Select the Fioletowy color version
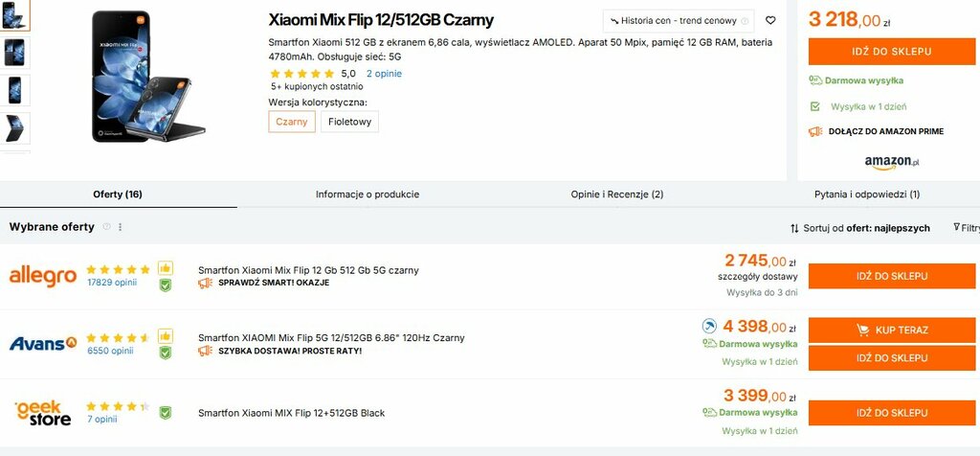980x456 pixels. 349,122
